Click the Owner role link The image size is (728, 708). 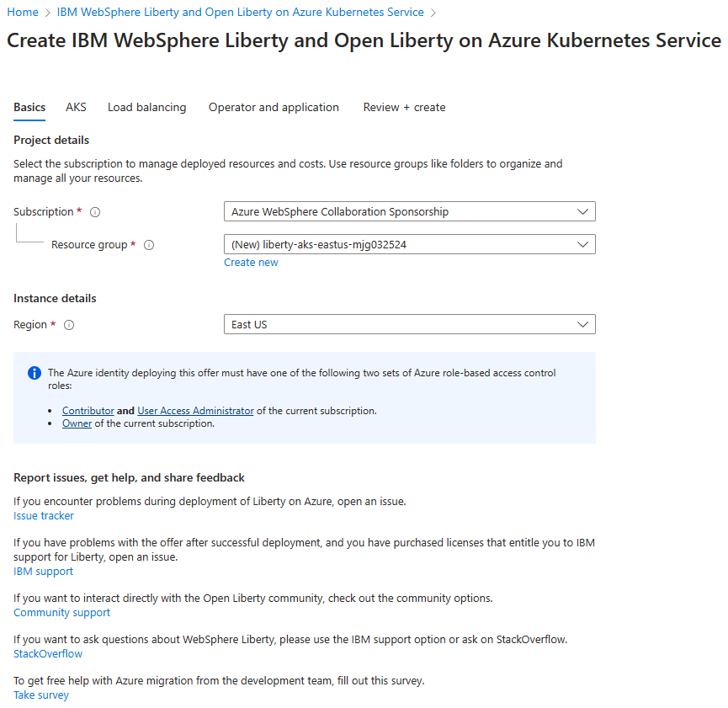tap(77, 423)
